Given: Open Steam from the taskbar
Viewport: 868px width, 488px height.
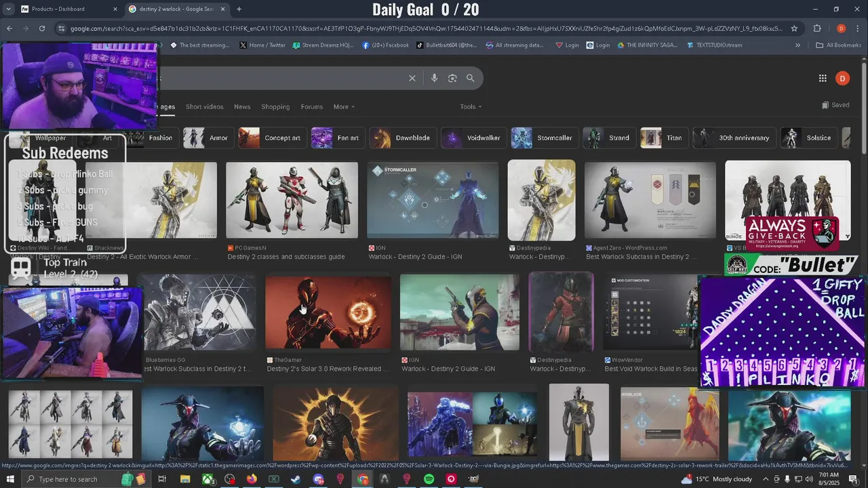Looking at the screenshot, I should [296, 479].
